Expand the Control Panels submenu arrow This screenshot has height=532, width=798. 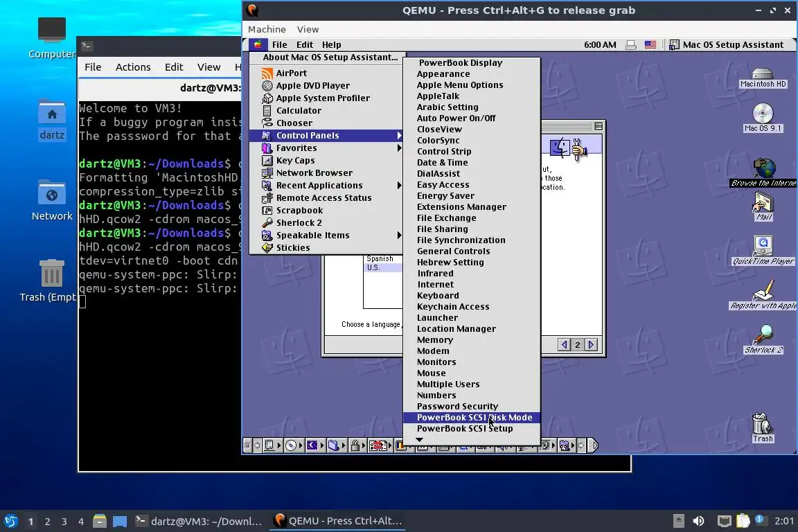tap(399, 135)
